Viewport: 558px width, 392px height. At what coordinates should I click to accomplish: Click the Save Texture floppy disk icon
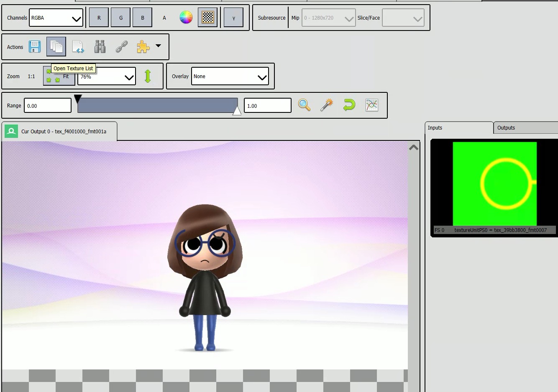tap(35, 47)
